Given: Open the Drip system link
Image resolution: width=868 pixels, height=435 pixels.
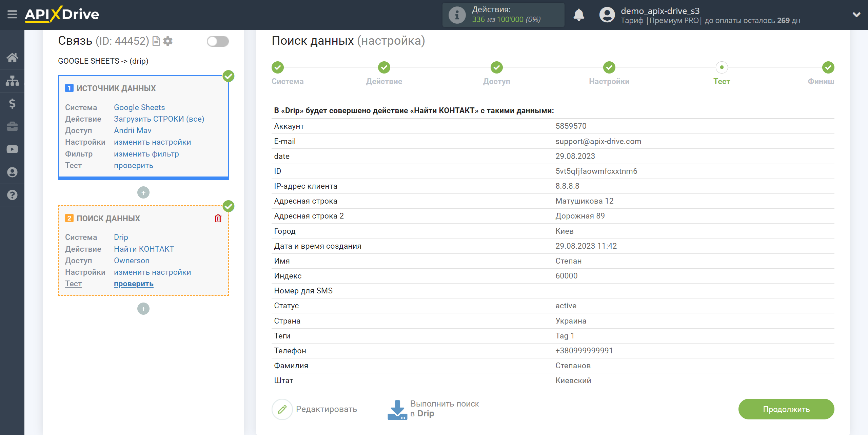Looking at the screenshot, I should click(x=121, y=237).
